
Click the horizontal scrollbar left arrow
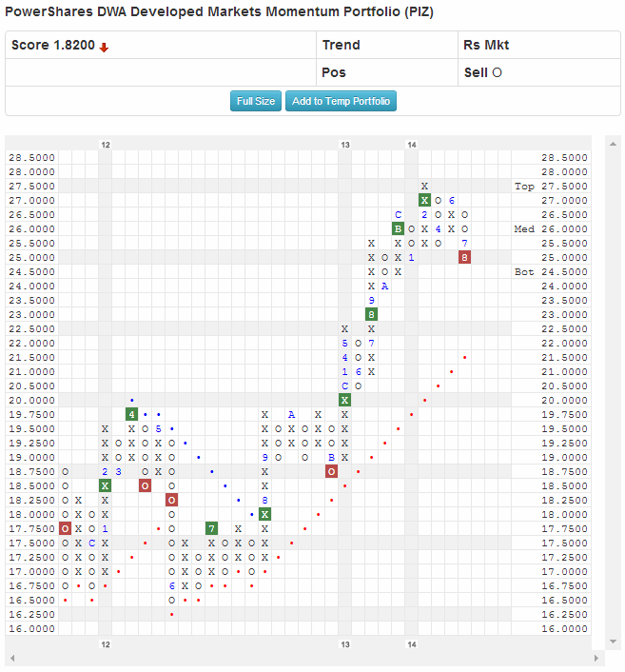click(x=12, y=658)
